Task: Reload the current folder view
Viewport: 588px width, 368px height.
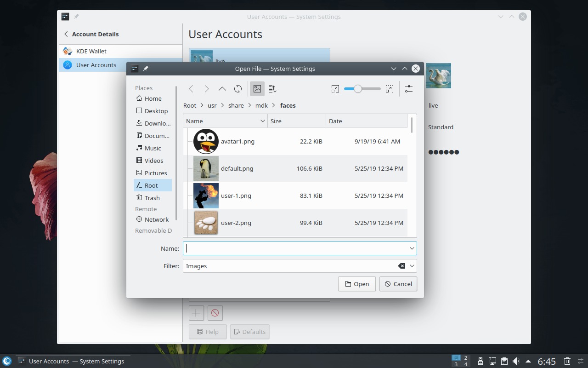Action: click(238, 89)
